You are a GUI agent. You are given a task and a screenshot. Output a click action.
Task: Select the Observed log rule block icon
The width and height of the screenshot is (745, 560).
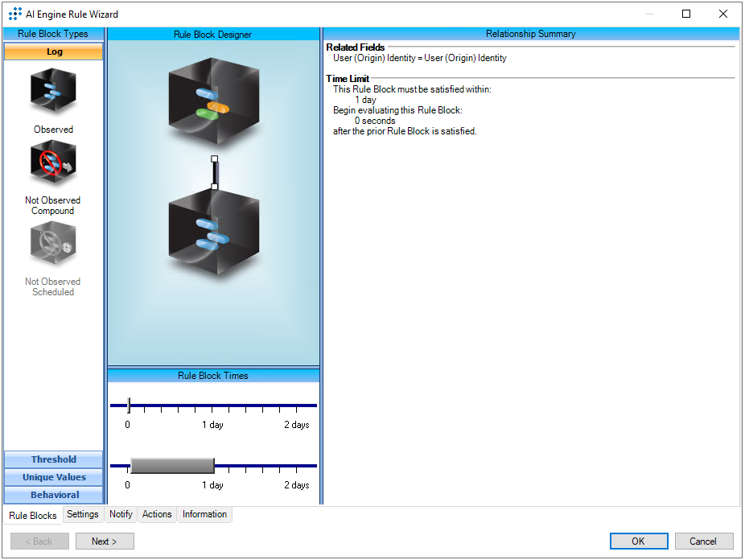[x=53, y=92]
